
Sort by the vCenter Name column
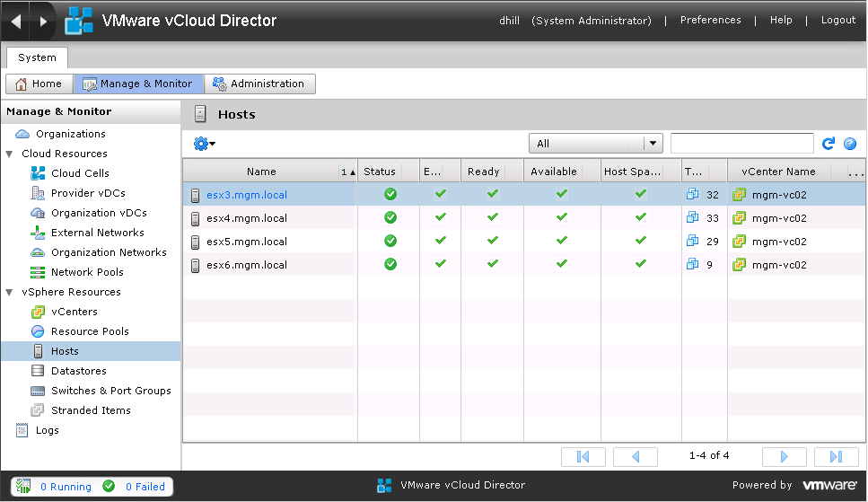[778, 172]
